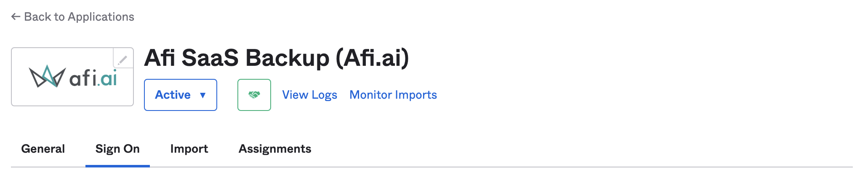The image size is (868, 178).
Task: Open the Import tab
Action: click(189, 149)
